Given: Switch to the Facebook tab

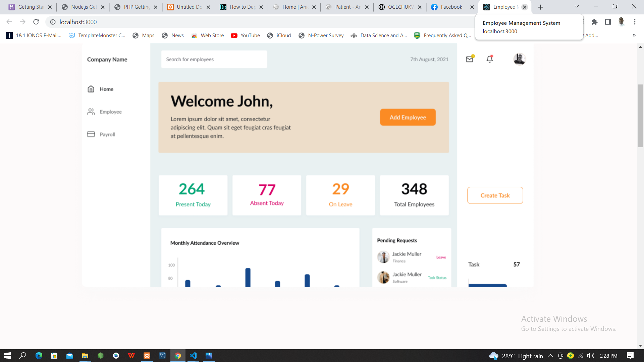Looking at the screenshot, I should click(x=452, y=7).
